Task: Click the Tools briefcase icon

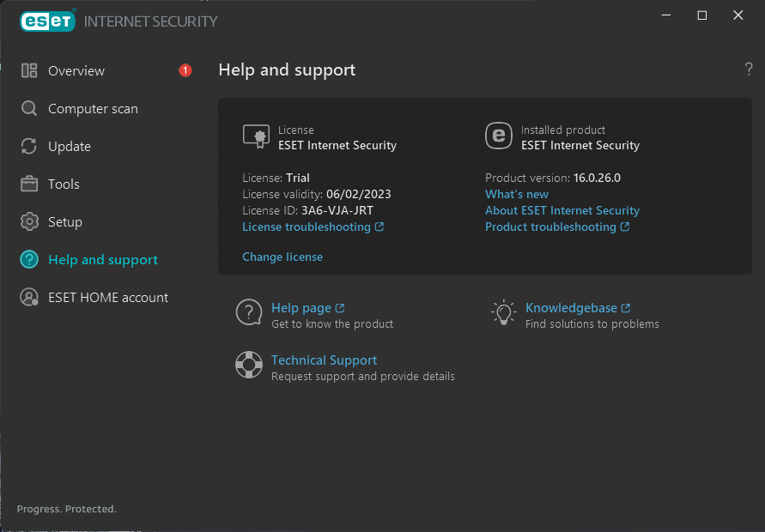Action: pos(29,184)
